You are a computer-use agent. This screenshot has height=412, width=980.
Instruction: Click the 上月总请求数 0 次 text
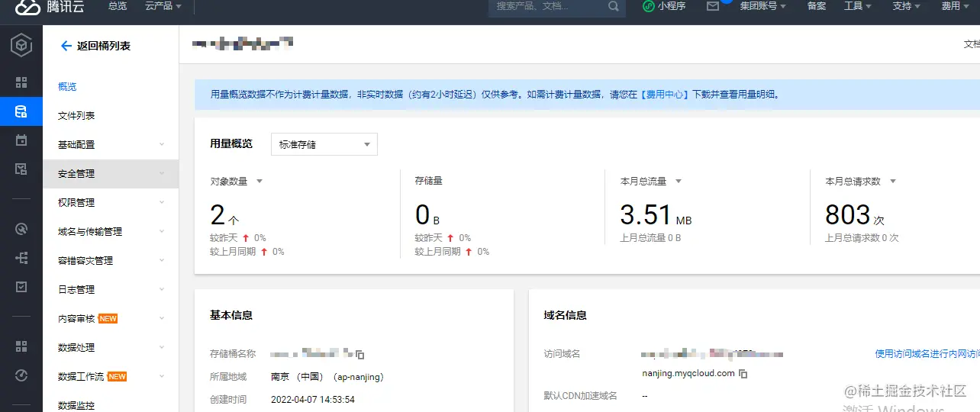[x=862, y=238]
